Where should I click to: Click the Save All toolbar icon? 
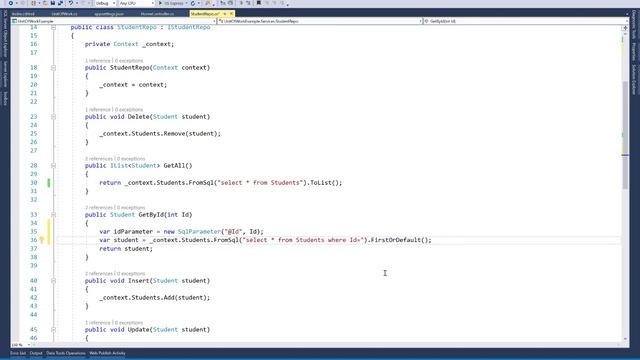[60, 3]
